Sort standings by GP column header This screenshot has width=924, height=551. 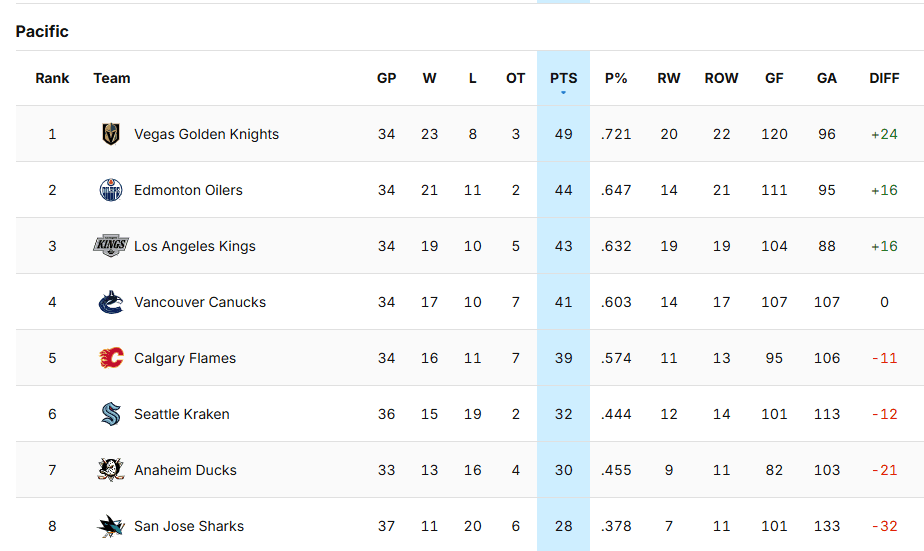(386, 78)
